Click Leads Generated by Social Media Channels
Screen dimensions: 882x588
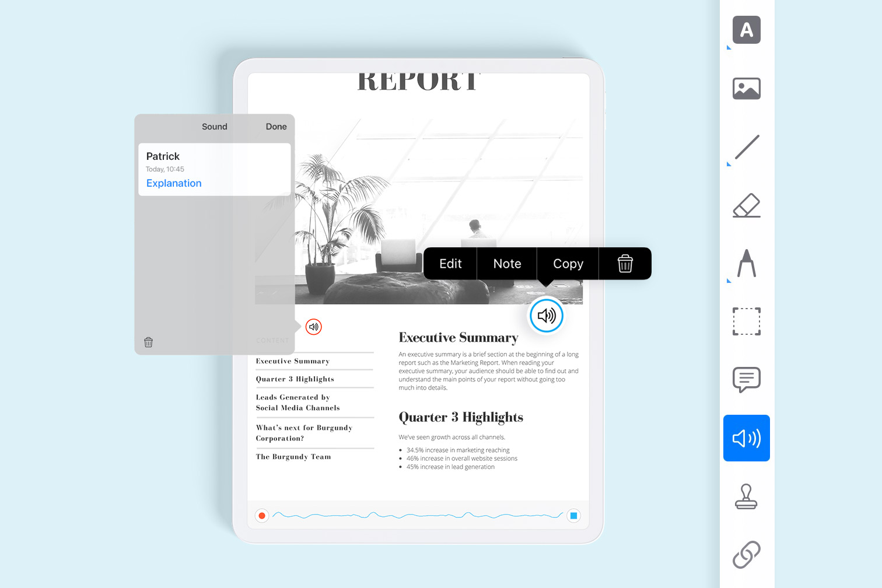(x=298, y=402)
